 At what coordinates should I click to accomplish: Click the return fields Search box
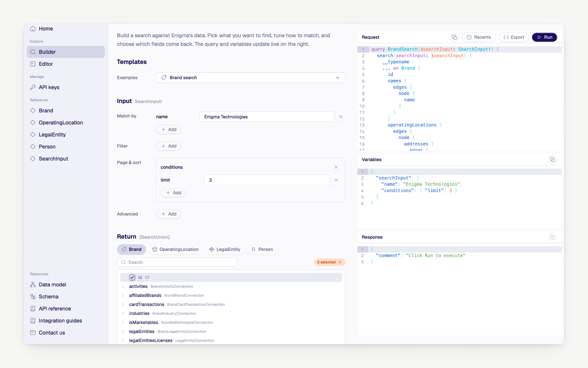(x=177, y=262)
